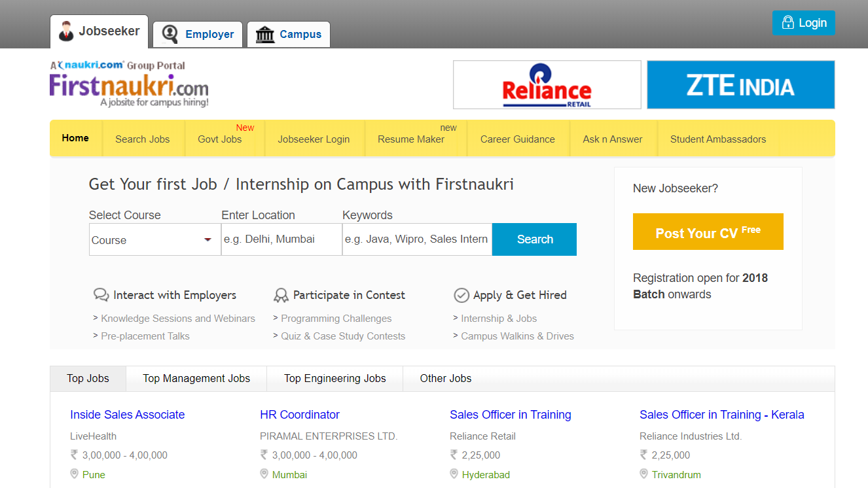The width and height of the screenshot is (868, 488).
Task: Click the Participate in Contest icon
Action: (x=281, y=294)
